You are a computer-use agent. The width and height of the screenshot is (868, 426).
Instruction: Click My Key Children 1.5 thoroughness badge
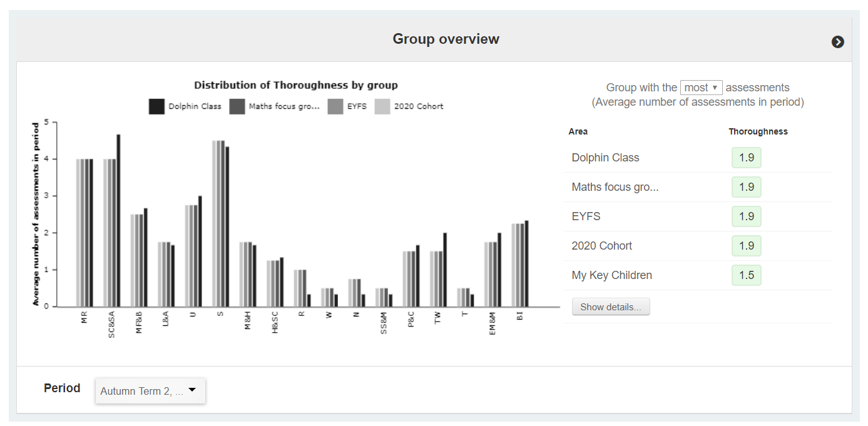[746, 275]
